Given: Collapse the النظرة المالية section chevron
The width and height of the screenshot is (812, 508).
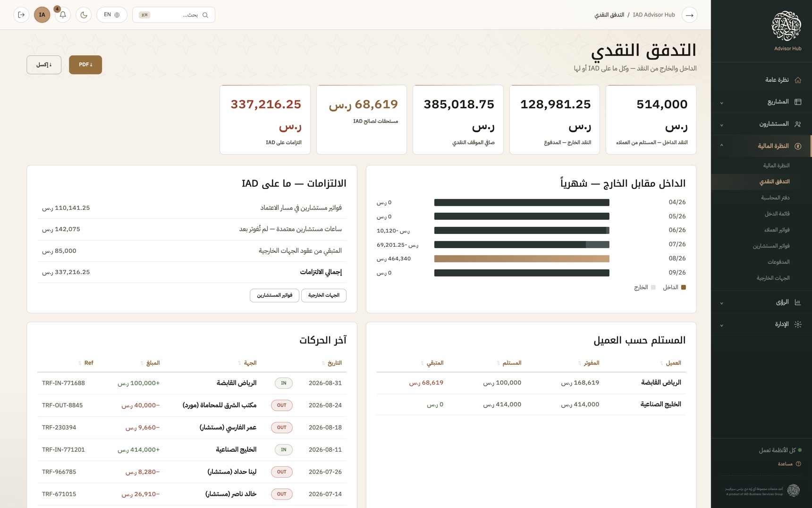Looking at the screenshot, I should pyautogui.click(x=721, y=146).
